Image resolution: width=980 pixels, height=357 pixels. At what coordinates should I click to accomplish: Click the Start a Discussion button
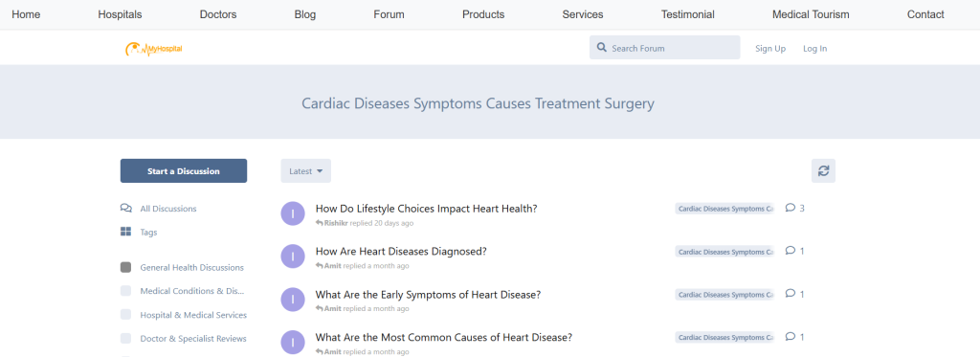click(x=183, y=170)
